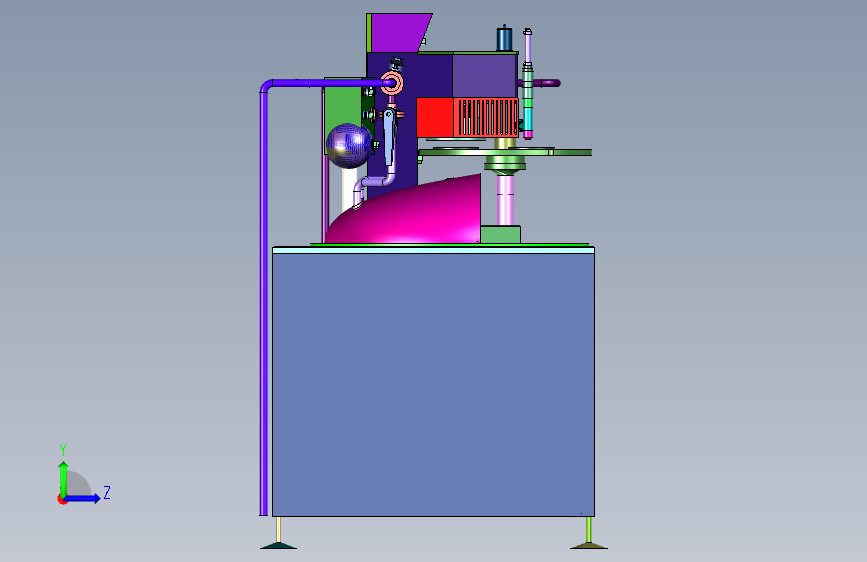Select the pink vertical shaft column
Image resolution: width=867 pixels, height=562 pixels.
[505, 200]
